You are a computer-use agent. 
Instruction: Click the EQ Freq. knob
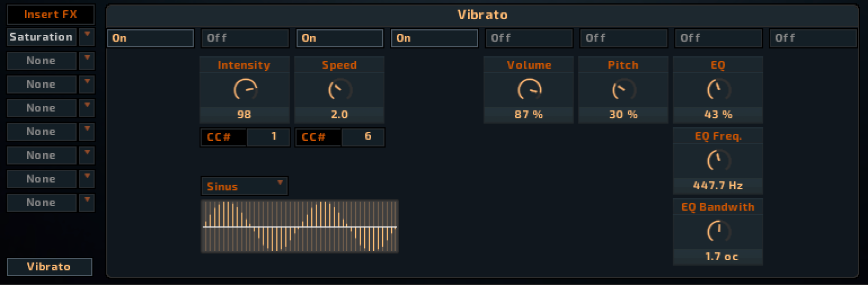(718, 161)
